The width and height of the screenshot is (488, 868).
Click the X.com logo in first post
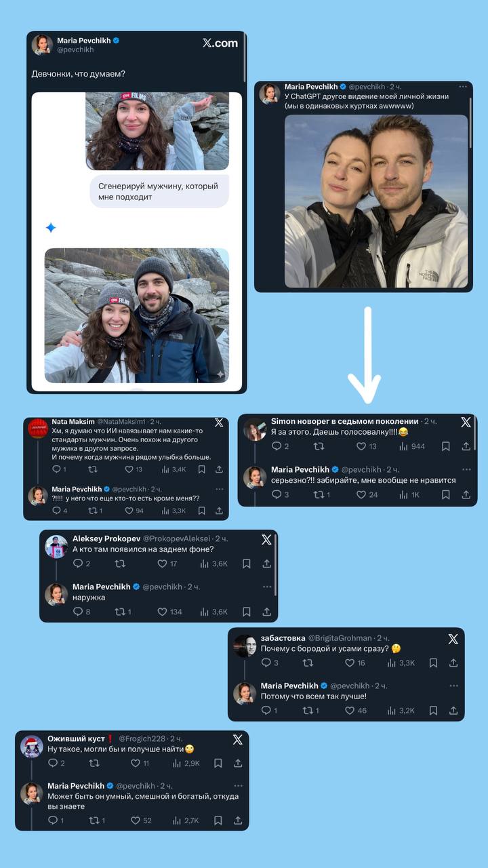[x=220, y=43]
